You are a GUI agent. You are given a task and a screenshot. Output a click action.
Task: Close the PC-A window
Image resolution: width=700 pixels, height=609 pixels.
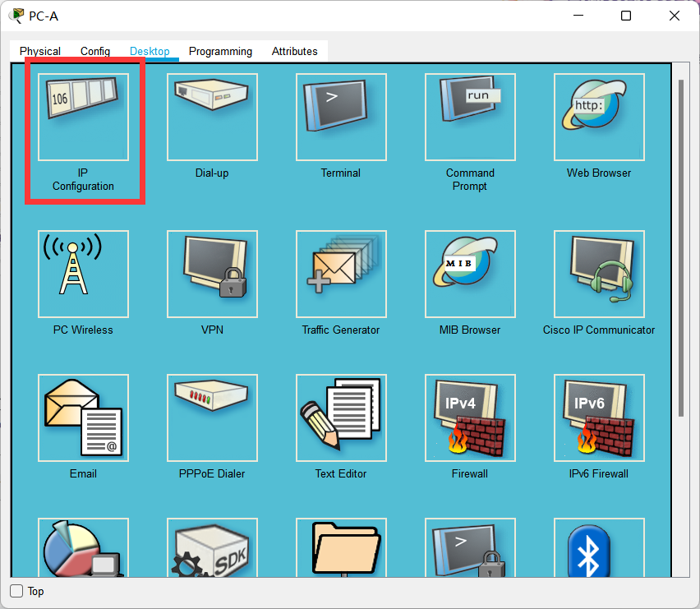pyautogui.click(x=674, y=16)
